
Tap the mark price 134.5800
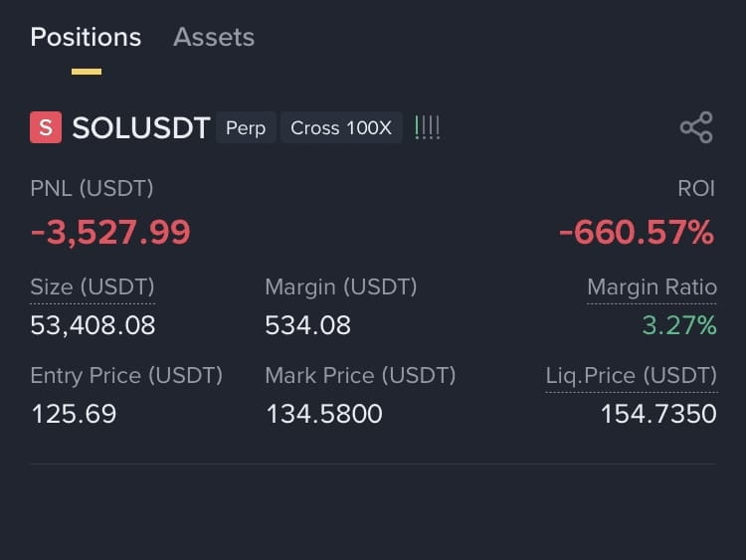[x=324, y=414]
